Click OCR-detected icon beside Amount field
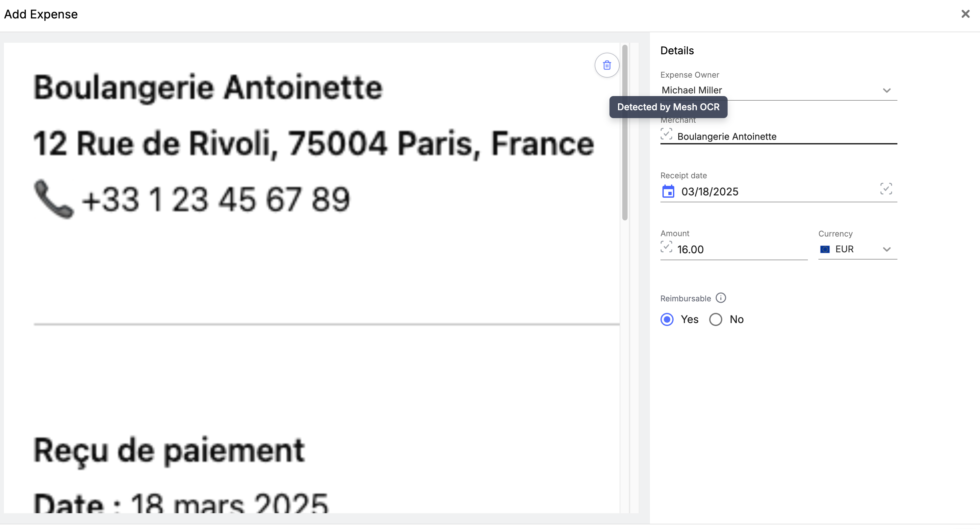This screenshot has height=529, width=980. point(666,247)
